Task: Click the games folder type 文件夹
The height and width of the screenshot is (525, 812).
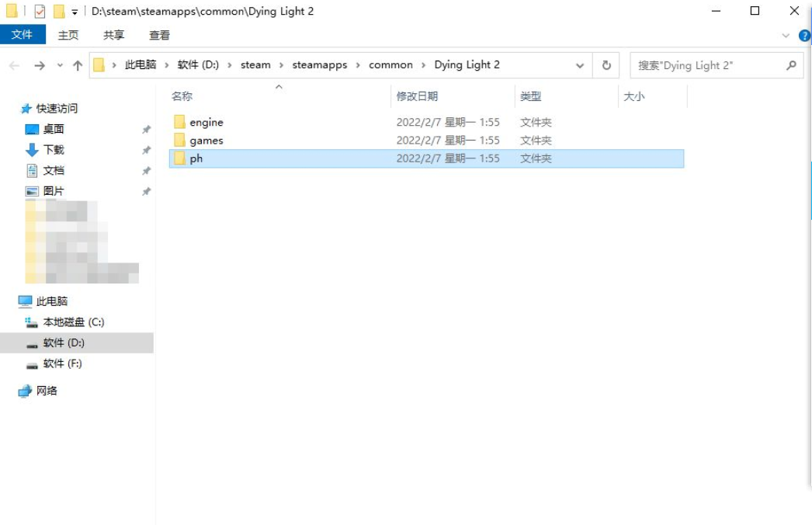Action: coord(536,141)
